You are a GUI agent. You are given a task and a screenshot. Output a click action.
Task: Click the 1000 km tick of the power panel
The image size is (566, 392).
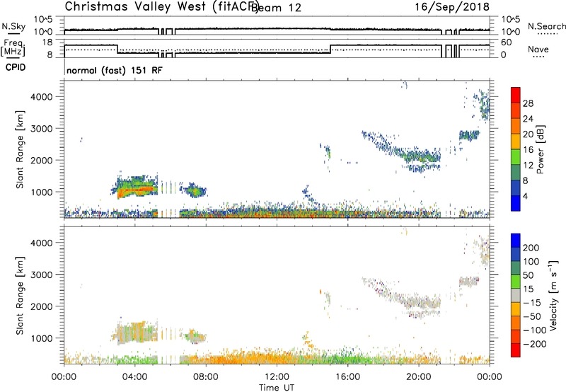click(x=42, y=192)
